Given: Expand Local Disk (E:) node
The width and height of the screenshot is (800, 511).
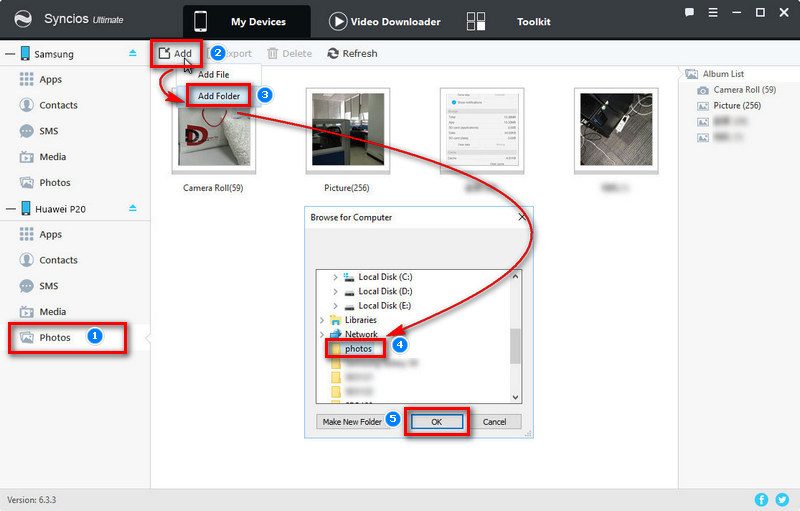Looking at the screenshot, I should 335,305.
